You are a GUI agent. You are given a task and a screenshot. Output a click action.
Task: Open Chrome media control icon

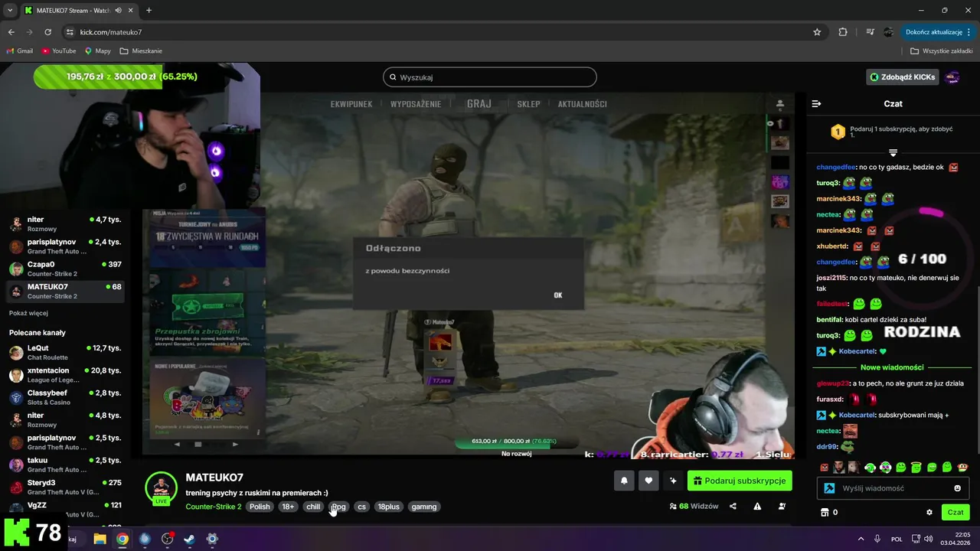pyautogui.click(x=870, y=32)
